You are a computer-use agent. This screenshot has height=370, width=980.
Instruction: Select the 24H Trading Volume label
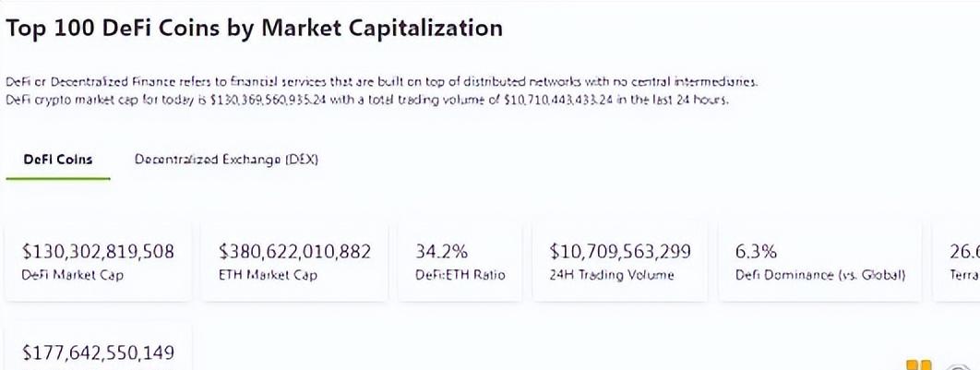tap(612, 275)
